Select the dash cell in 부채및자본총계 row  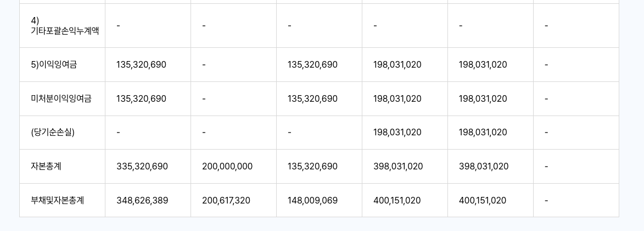(546, 201)
